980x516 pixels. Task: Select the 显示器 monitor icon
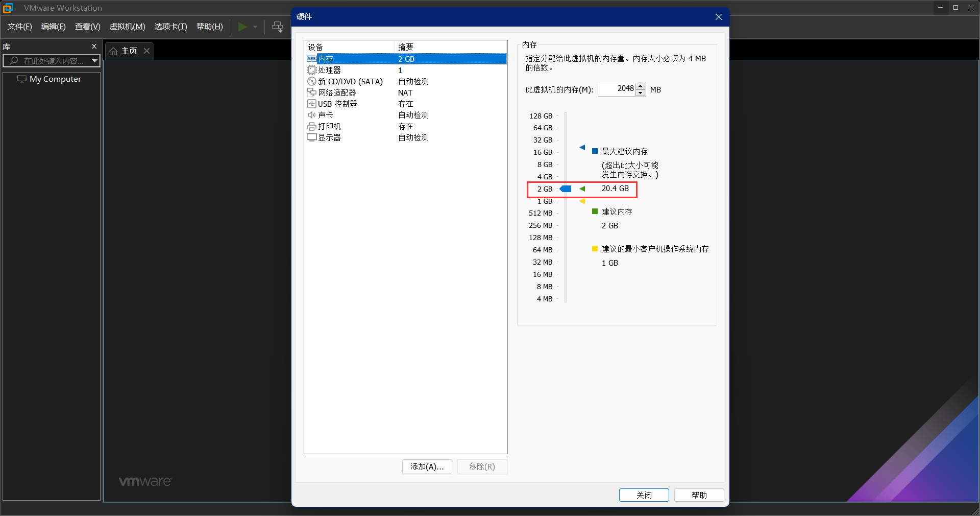coord(311,138)
